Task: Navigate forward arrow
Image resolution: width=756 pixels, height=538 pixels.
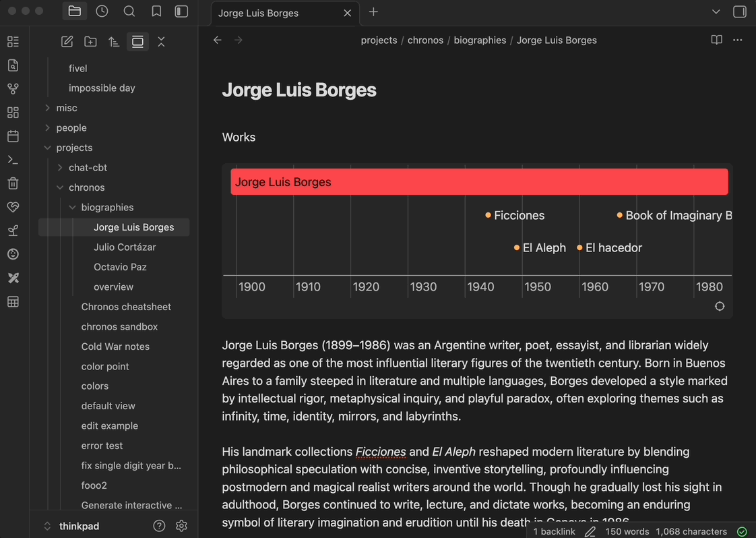Action: coord(239,40)
